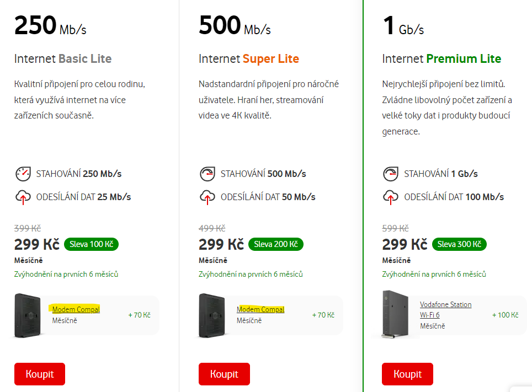This screenshot has width=532, height=392.
Task: Buy the Internet Super Lite plan
Action: pyautogui.click(x=224, y=374)
